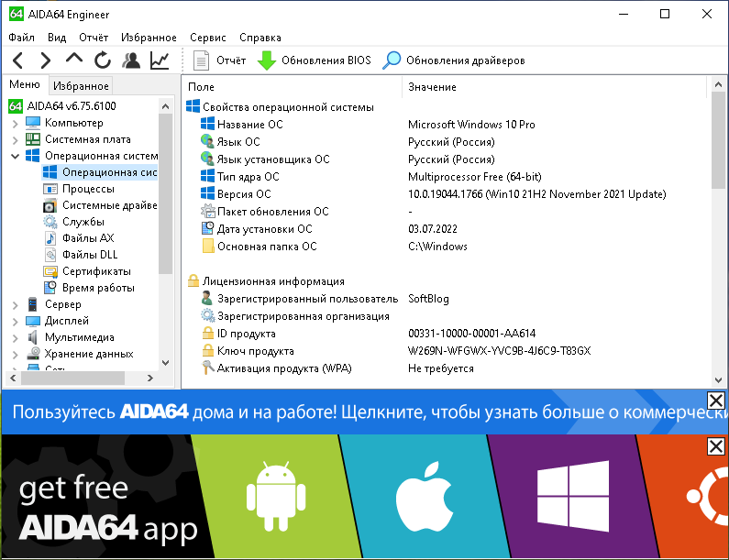Select the Системная плата motherboard icon

click(x=32, y=139)
